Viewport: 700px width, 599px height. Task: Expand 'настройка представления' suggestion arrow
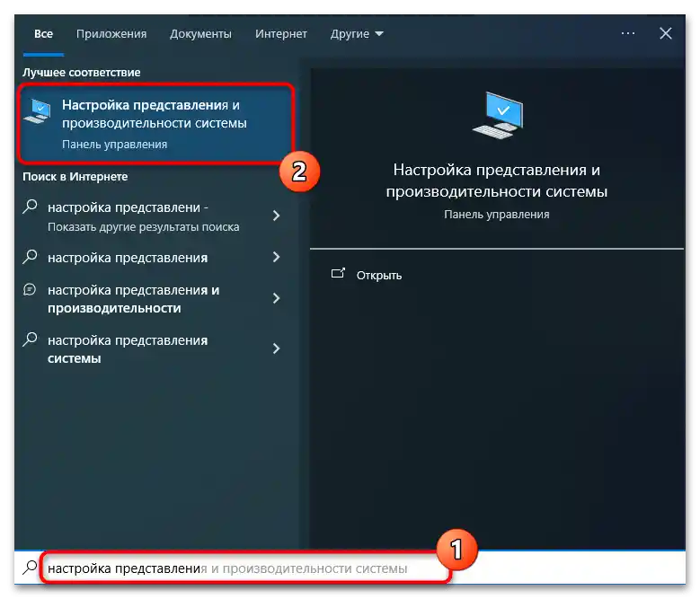click(277, 257)
